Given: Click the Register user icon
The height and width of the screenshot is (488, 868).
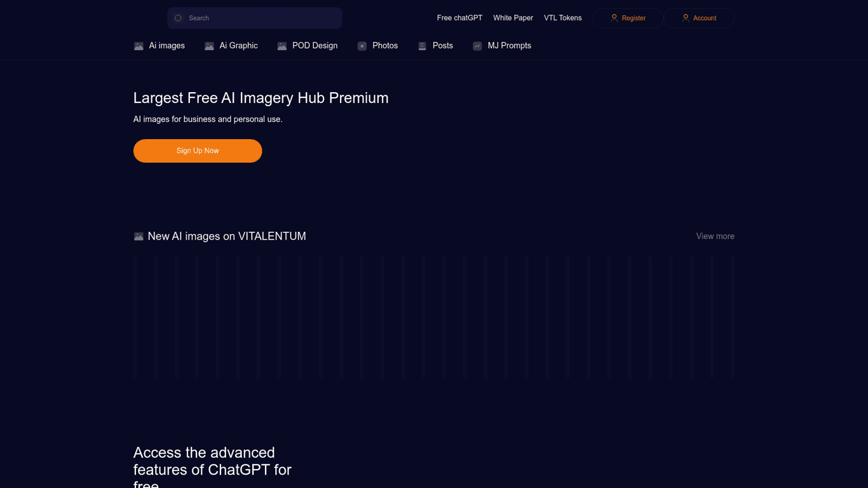Looking at the screenshot, I should [614, 18].
